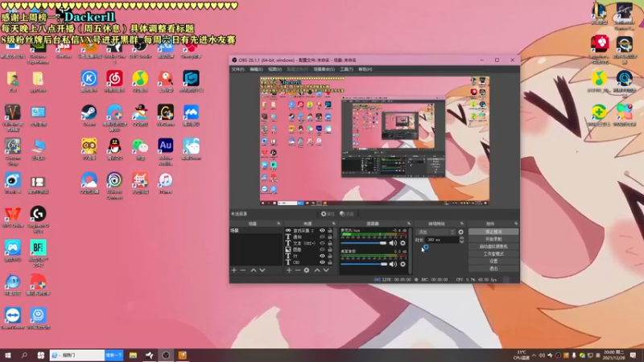This screenshot has height=362, width=644.
Task: Open the 视图(V) menu in OBS
Action: point(275,69)
